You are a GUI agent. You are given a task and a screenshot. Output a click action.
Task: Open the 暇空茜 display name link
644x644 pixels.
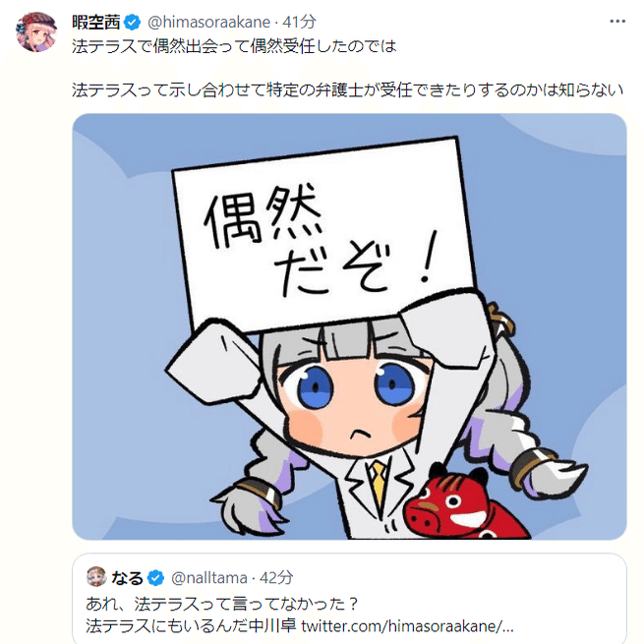96,23
